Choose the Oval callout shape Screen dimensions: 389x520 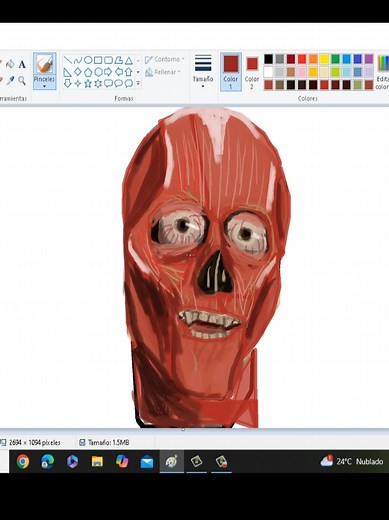pyautogui.click(x=119, y=83)
